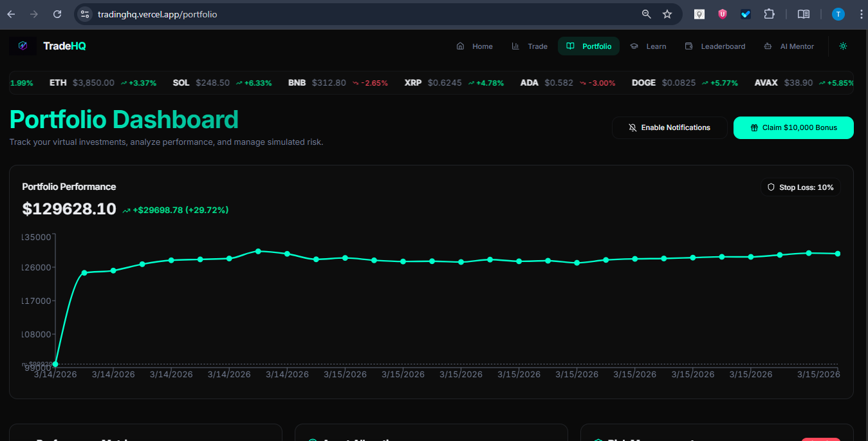Toggle the browser side panel book icon
The image size is (868, 441).
click(x=805, y=14)
